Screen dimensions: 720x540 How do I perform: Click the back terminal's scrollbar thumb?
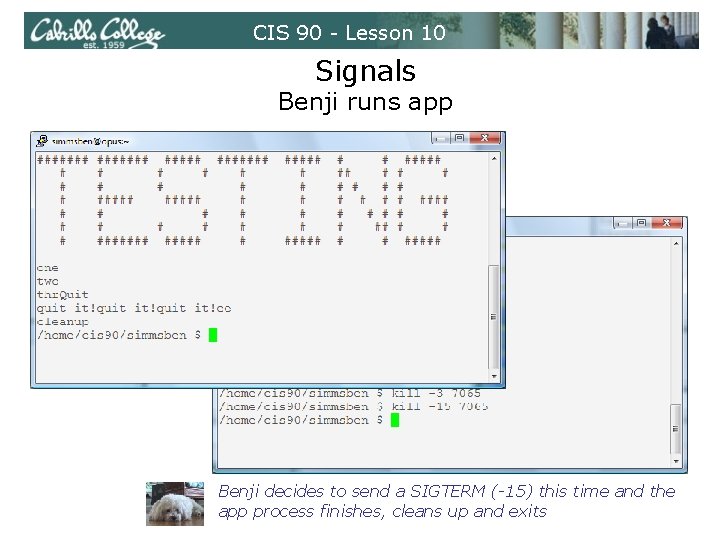[x=676, y=429]
